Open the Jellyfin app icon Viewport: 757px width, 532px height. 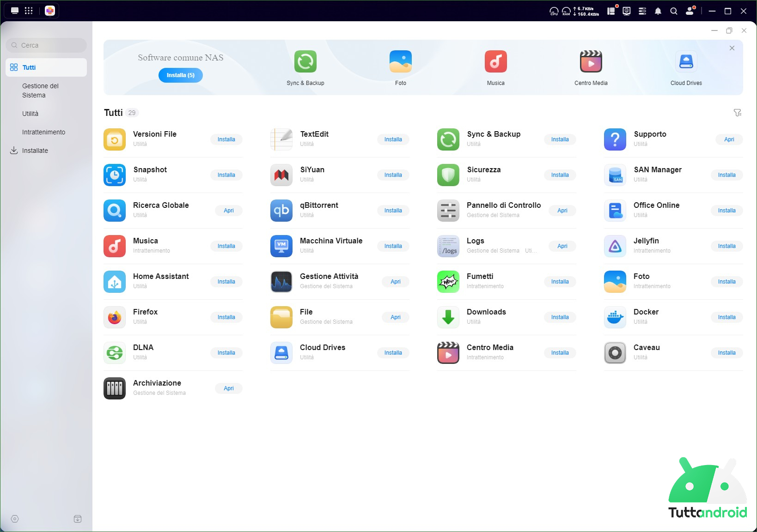[x=615, y=246]
